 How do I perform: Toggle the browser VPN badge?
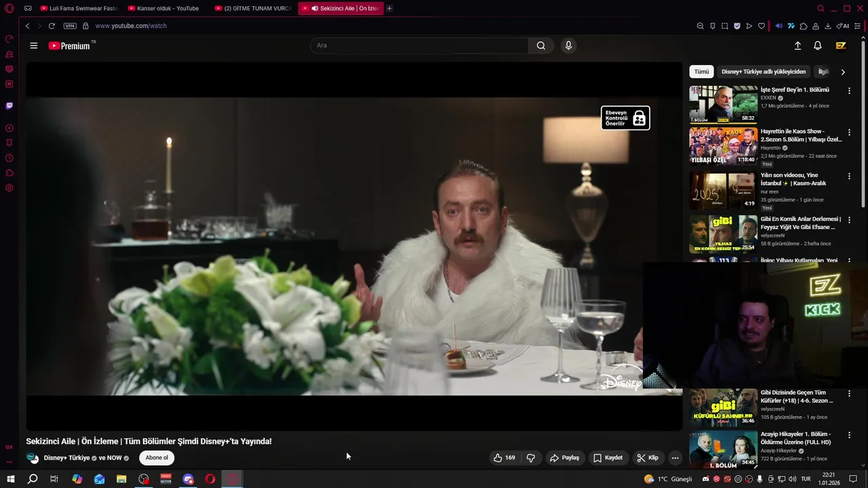click(x=70, y=26)
